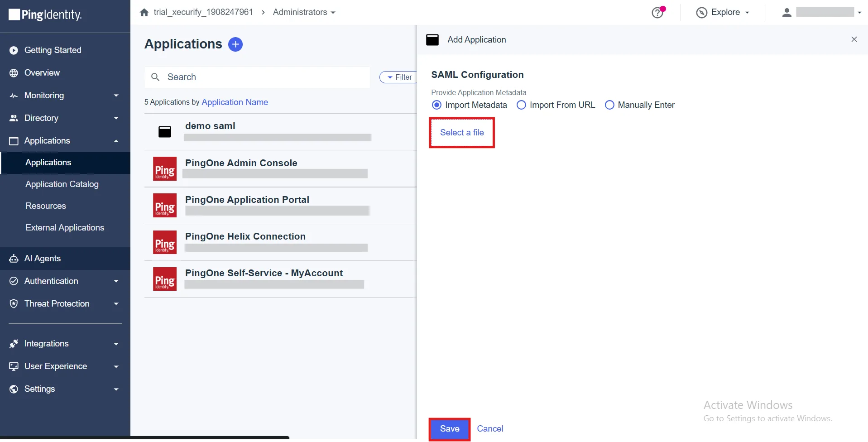This screenshot has height=442, width=868.
Task: Expand the Integrations menu arrow
Action: click(x=116, y=344)
